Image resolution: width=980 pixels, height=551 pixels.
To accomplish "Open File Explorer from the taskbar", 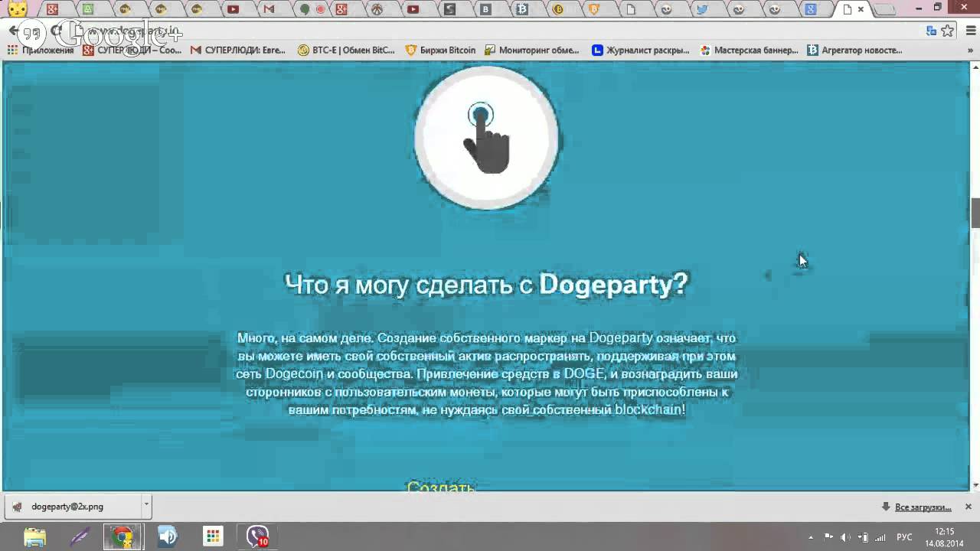I will click(x=34, y=536).
